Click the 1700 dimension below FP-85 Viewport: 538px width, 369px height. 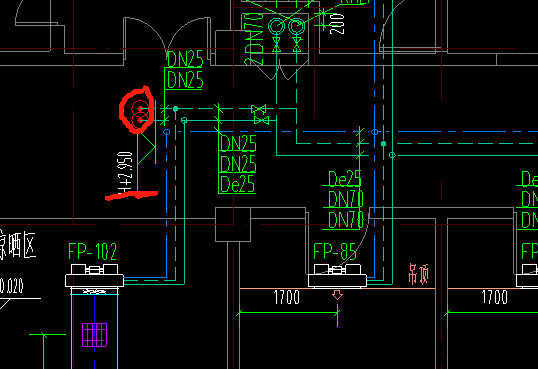pyautogui.click(x=287, y=297)
